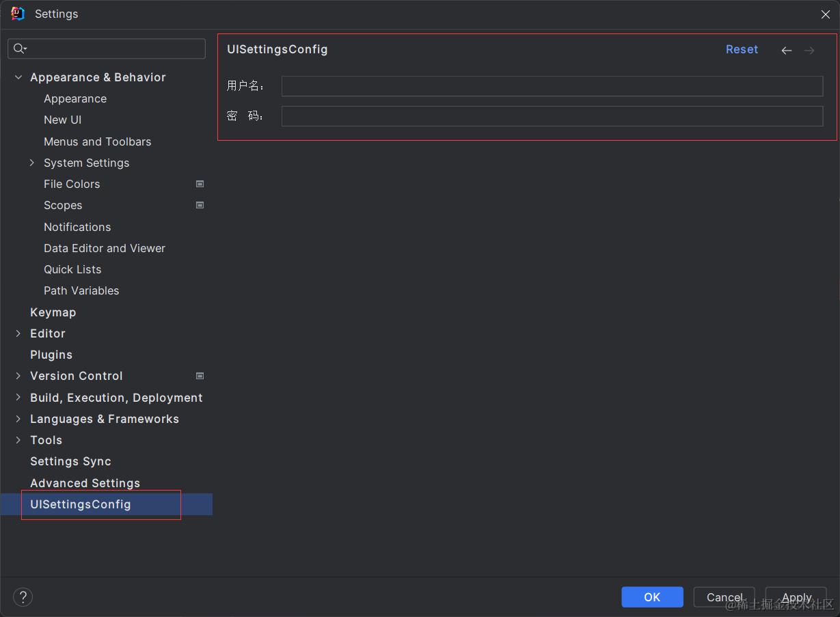Image resolution: width=840 pixels, height=617 pixels.
Task: Open Quick Lists settings
Action: (72, 269)
